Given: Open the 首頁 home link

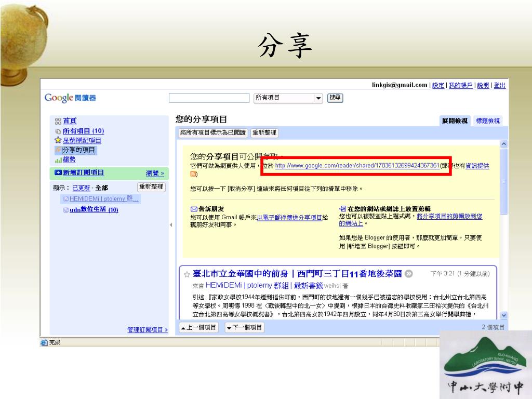Looking at the screenshot, I should [70, 121].
